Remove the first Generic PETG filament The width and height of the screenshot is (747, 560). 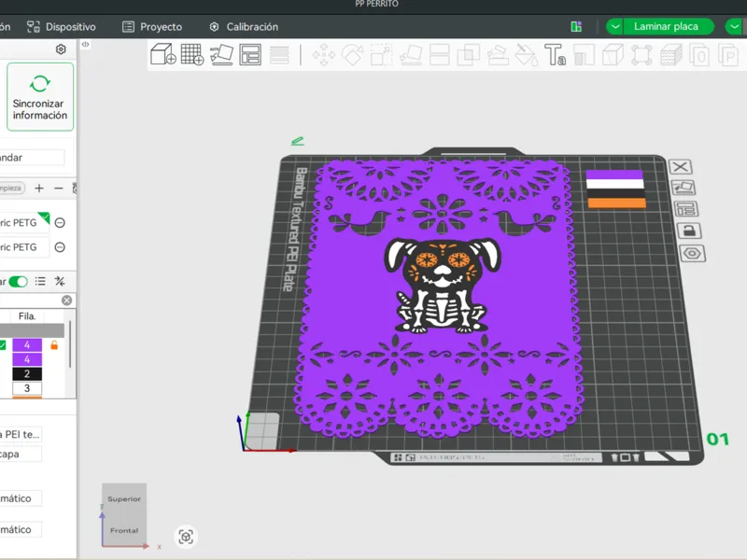pyautogui.click(x=60, y=222)
